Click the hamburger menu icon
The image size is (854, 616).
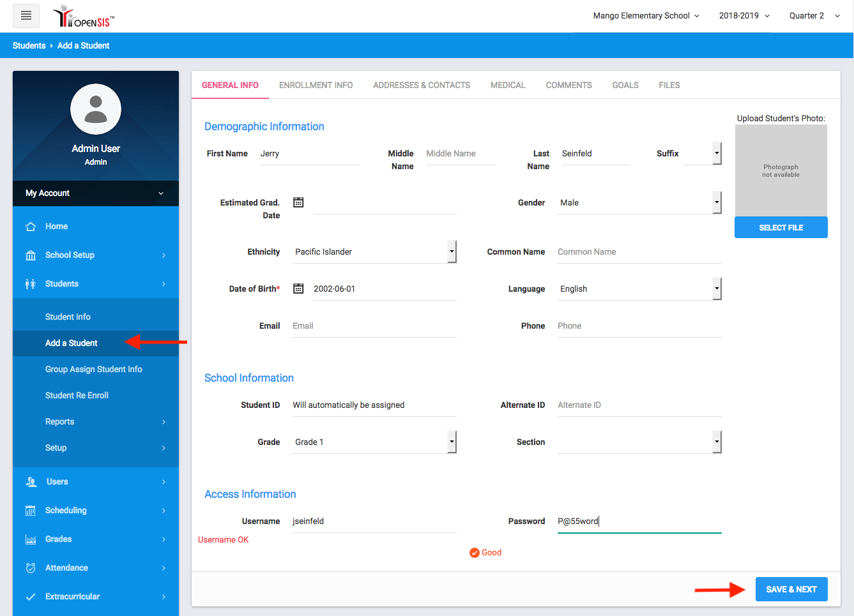[26, 16]
